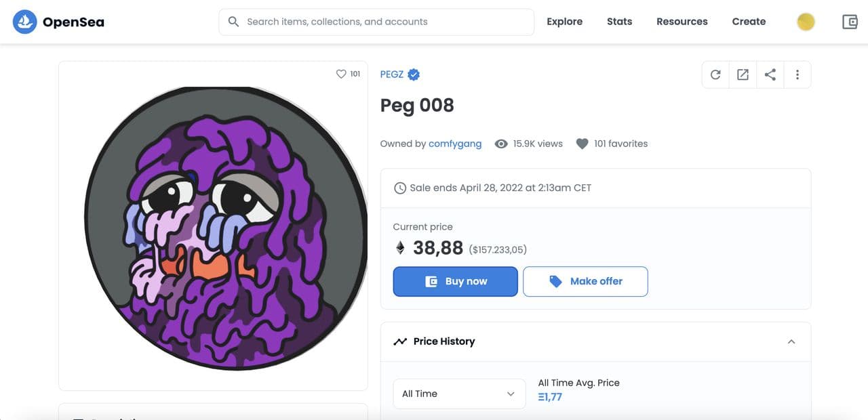Screen dimensions: 868x420
Task: Open the wallet icon in header
Action: (850, 22)
